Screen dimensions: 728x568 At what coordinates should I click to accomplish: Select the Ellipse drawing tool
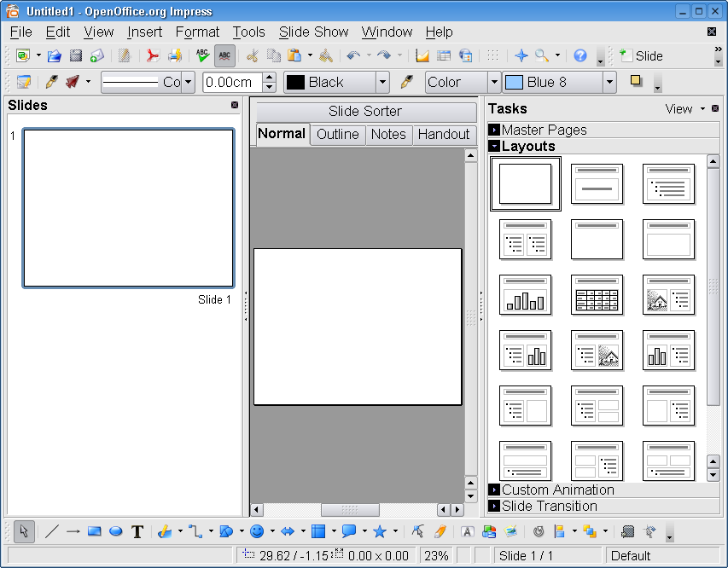(115, 531)
